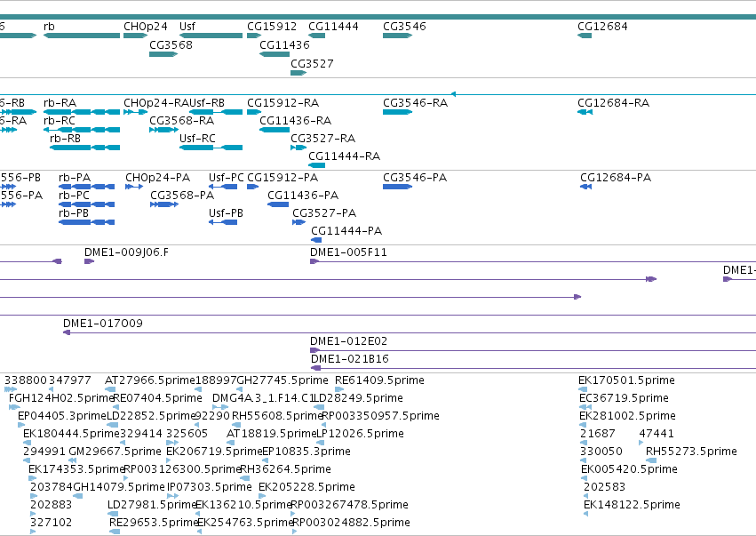Image resolution: width=756 pixels, height=536 pixels.
Task: Click the LP12026.5prime EST label
Action: [x=360, y=434]
